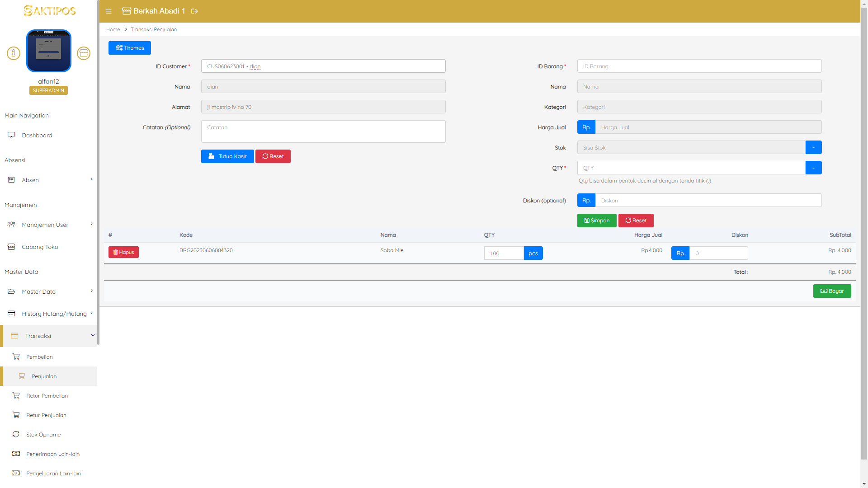
Task: Open Cabang Toko from sidebar
Action: tap(40, 247)
